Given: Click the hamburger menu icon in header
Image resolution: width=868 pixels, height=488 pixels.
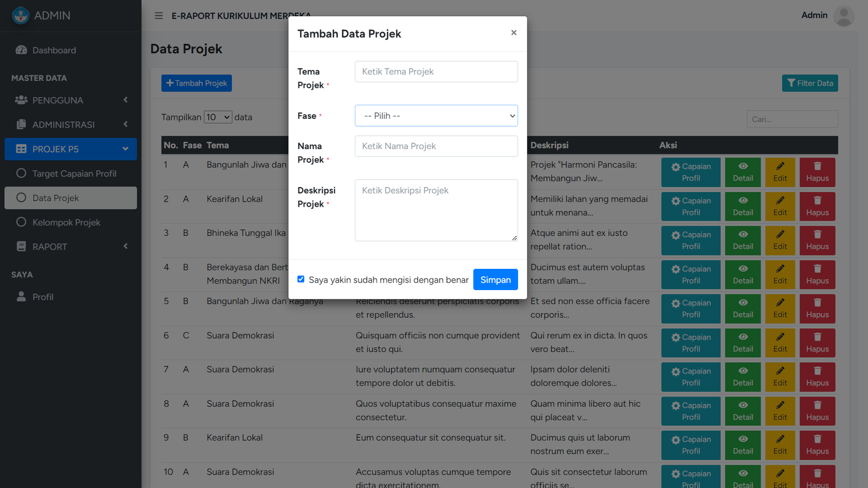Looking at the screenshot, I should (158, 16).
